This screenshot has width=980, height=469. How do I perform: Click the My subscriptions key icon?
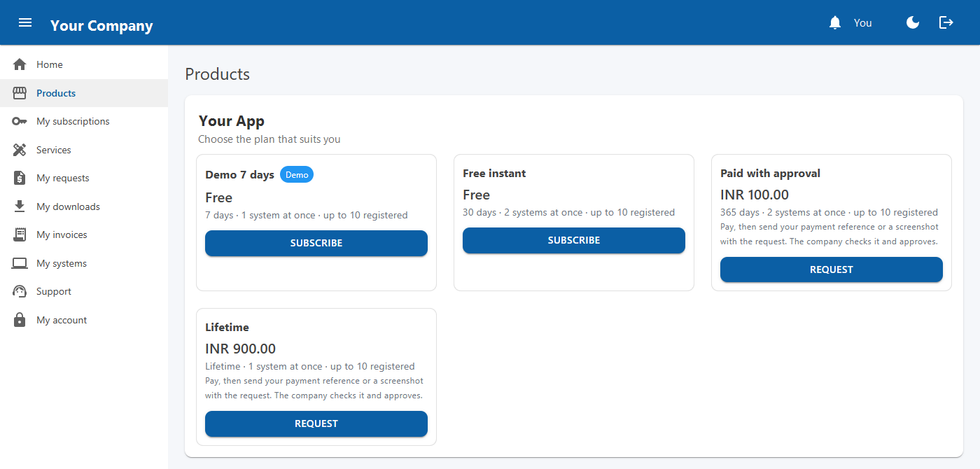coord(20,121)
